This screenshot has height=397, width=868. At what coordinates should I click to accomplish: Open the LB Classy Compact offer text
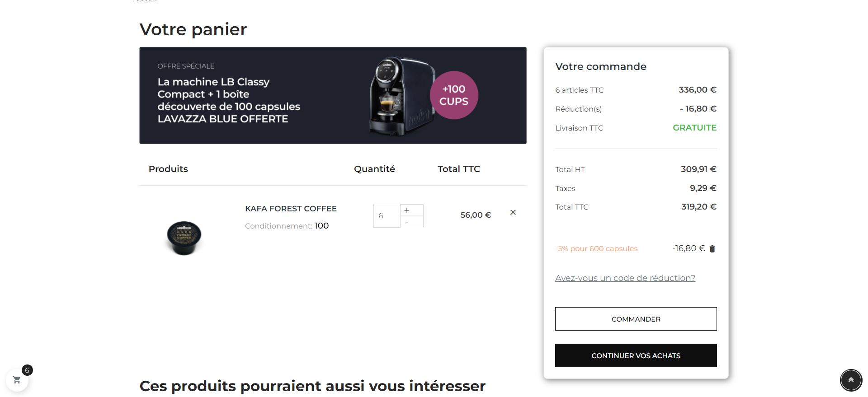click(229, 100)
